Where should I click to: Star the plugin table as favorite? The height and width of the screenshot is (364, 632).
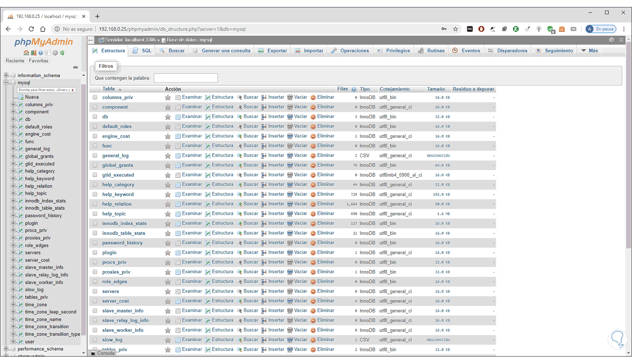tap(168, 253)
